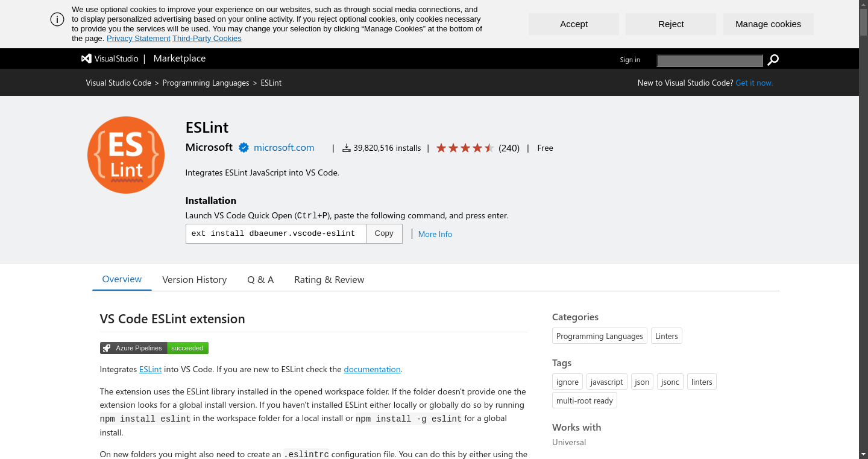
Task: Click the (240) review count
Action: [509, 148]
